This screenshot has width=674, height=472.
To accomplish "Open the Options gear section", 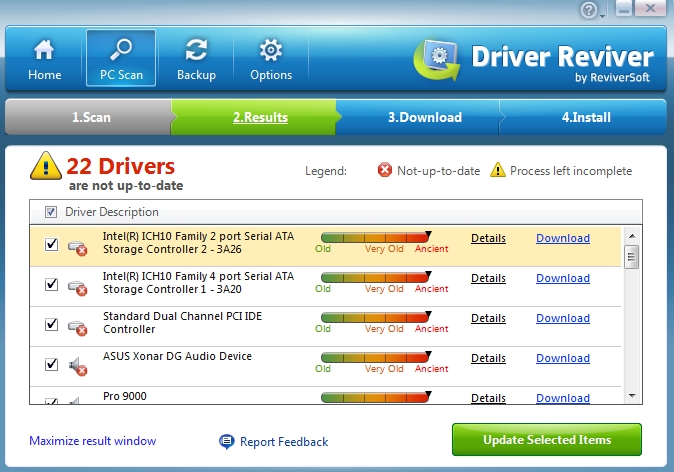I will [x=271, y=59].
